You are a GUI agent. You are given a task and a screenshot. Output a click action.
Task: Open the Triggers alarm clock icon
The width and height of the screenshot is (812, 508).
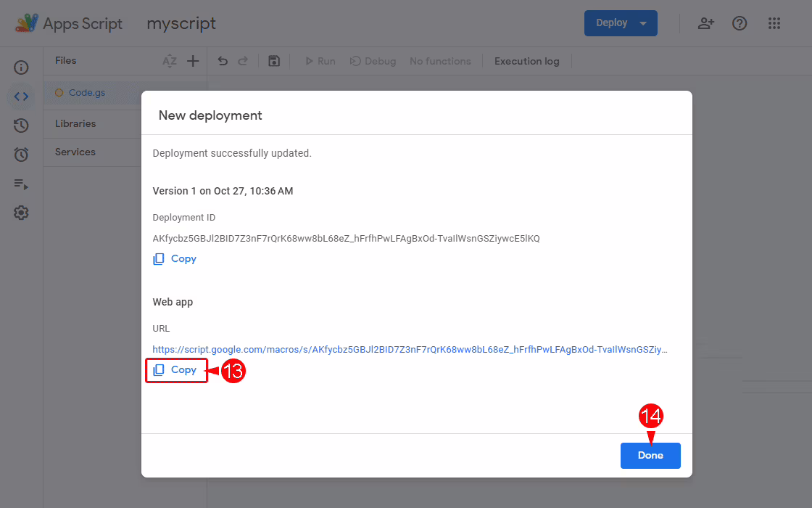[21, 155]
